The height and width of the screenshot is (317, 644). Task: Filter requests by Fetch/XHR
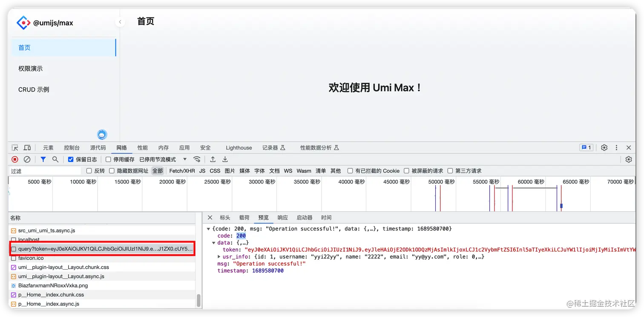182,171
